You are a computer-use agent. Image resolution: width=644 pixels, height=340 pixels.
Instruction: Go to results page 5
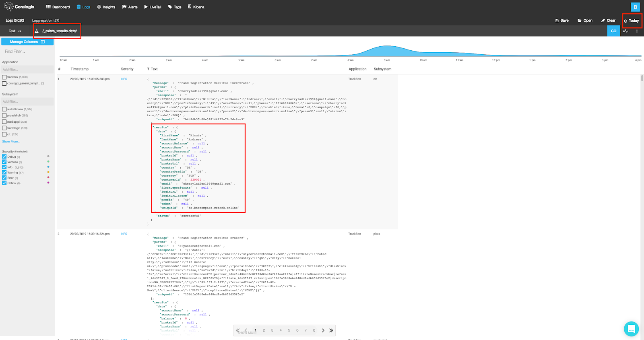pyautogui.click(x=289, y=330)
